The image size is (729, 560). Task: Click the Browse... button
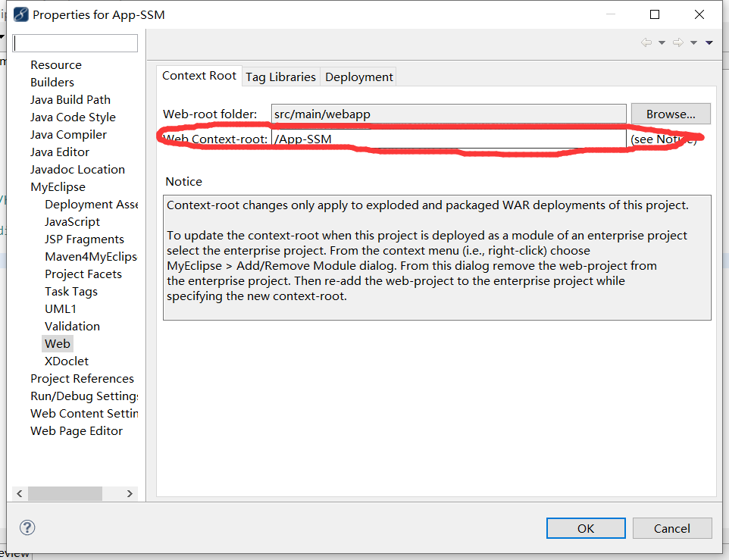tap(671, 114)
